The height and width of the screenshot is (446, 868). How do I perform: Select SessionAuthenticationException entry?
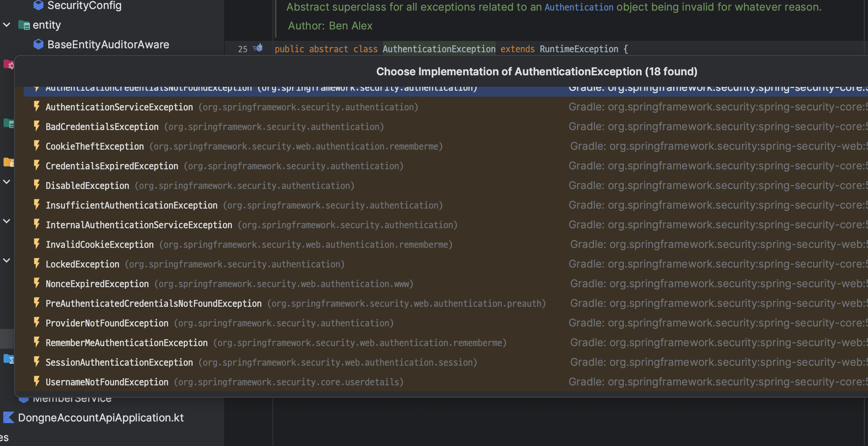tap(119, 363)
